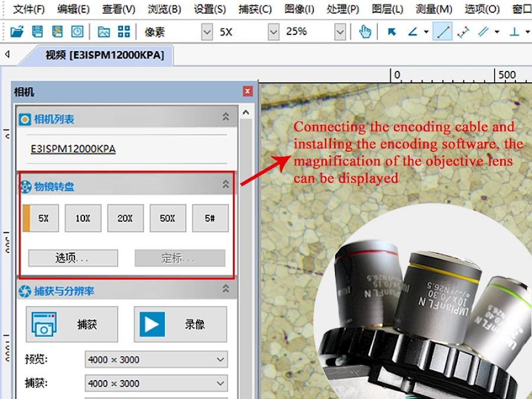Open the 编辑(E) menu
532x399 pixels.
(x=73, y=9)
